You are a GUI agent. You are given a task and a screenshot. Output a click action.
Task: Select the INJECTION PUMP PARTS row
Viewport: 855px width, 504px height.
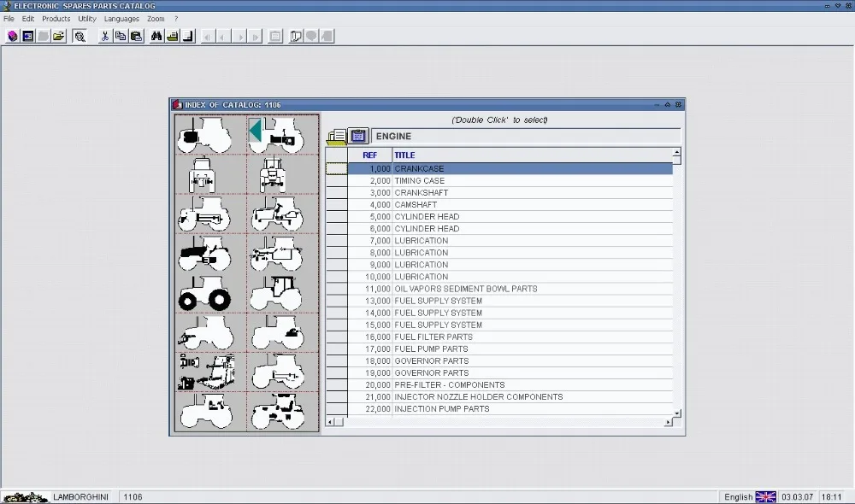click(x=510, y=408)
